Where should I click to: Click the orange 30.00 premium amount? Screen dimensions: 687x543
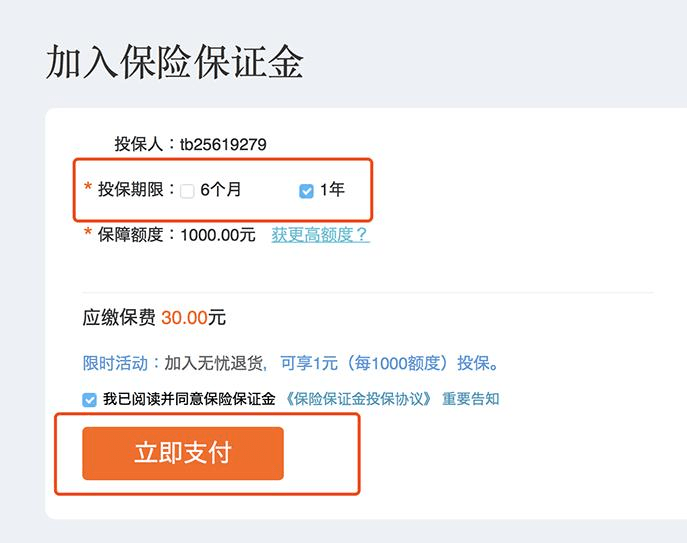[x=184, y=318]
